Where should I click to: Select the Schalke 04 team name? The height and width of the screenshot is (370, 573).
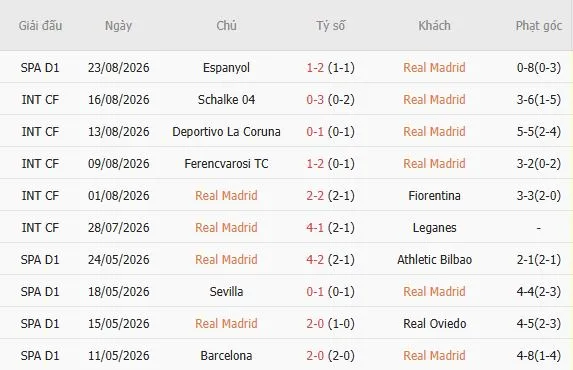tap(226, 99)
